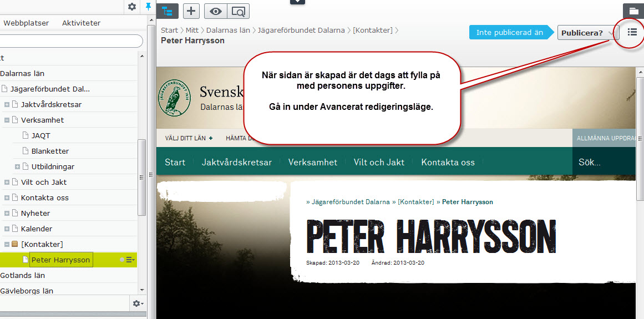Image resolution: width=644 pixels, height=319 pixels.
Task: Select Gotlands län in the tree
Action: pyautogui.click(x=23, y=276)
